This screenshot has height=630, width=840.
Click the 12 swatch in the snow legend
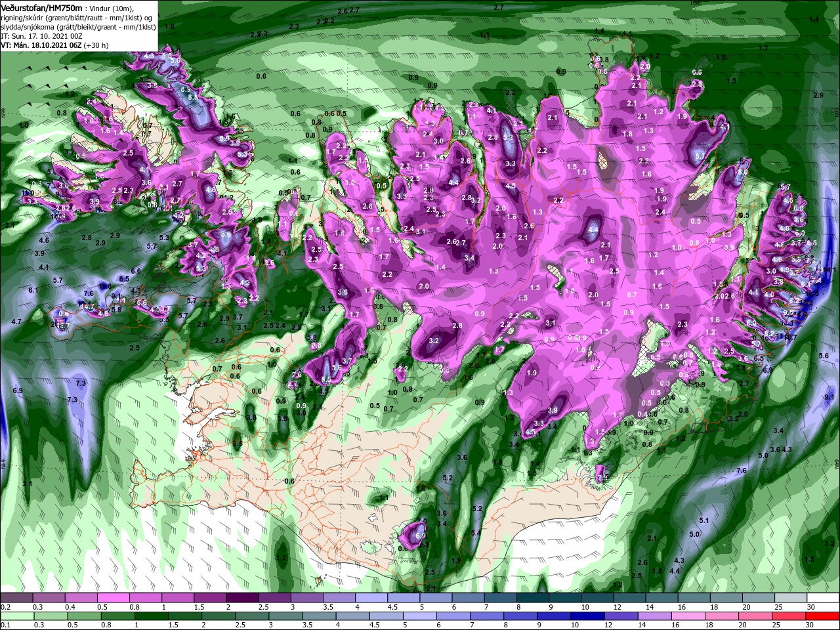tap(630, 598)
